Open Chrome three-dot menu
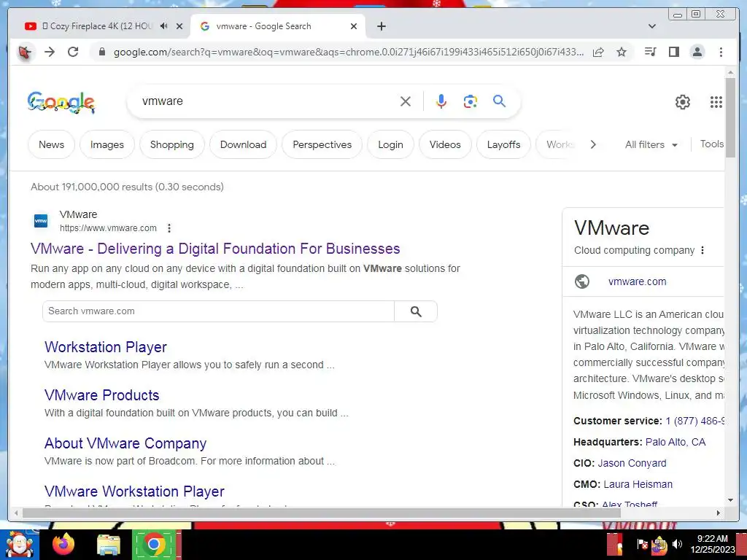Screen dimensions: 747x560 (x=721, y=52)
